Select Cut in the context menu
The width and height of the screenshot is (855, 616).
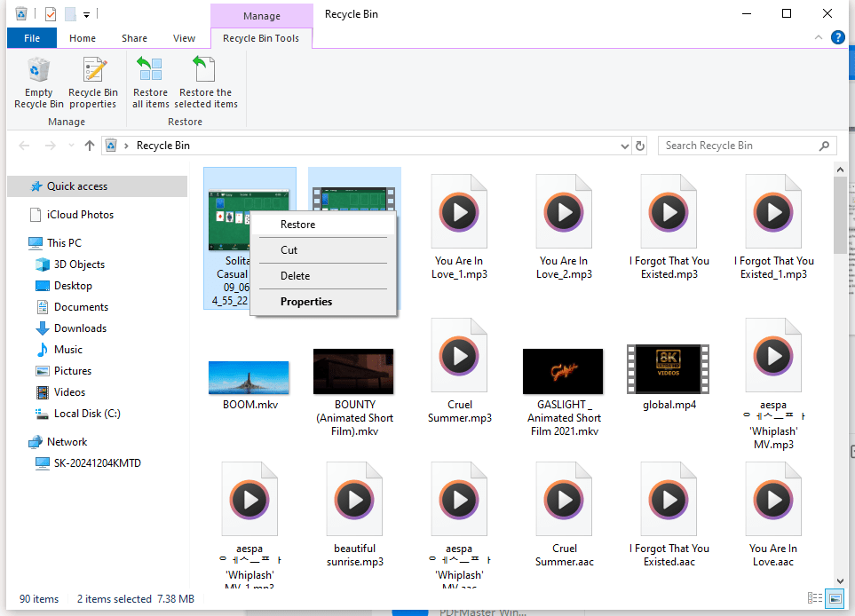(x=289, y=249)
